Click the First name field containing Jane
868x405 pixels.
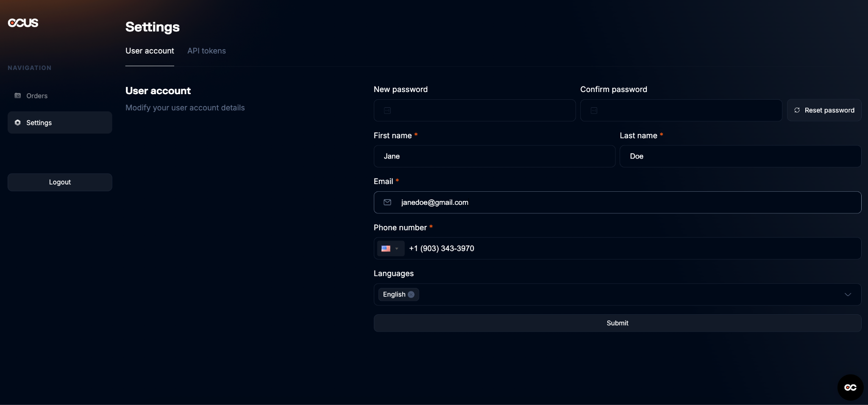494,156
